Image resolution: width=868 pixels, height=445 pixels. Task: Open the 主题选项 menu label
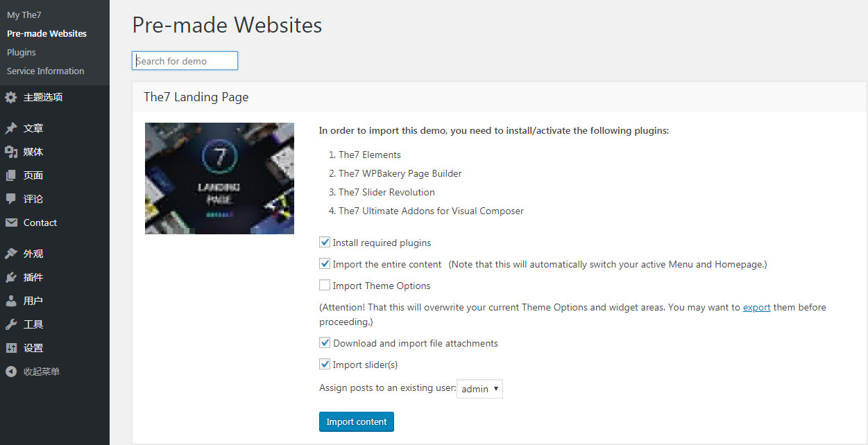pos(43,98)
